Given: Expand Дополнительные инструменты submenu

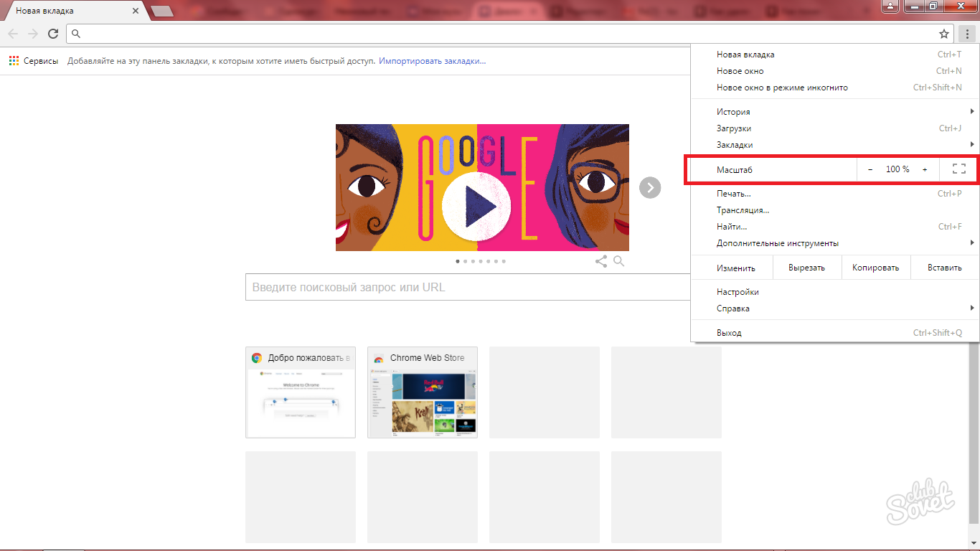Looking at the screenshot, I should tap(834, 243).
